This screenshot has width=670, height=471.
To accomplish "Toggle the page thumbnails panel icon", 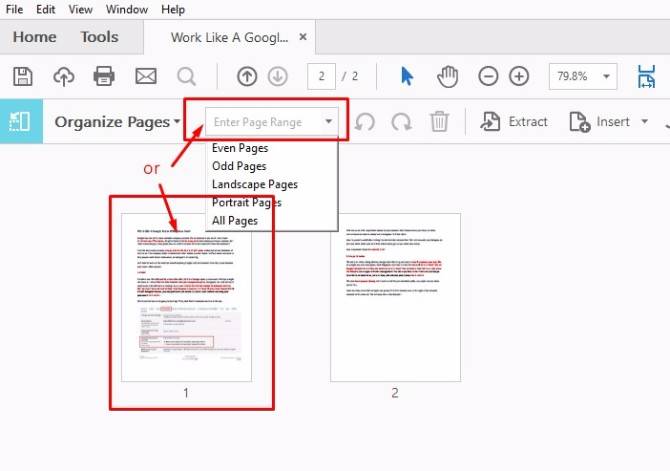I will click(x=20, y=121).
